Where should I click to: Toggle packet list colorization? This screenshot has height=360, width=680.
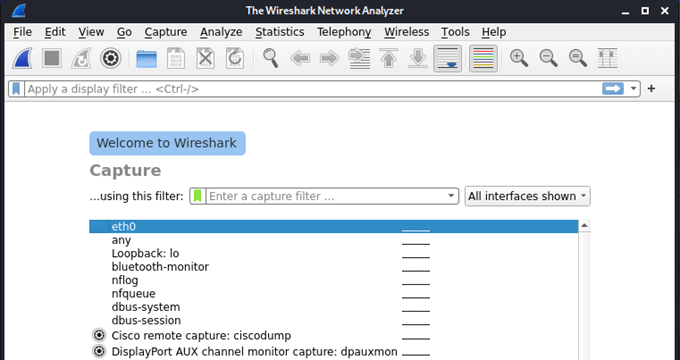pyautogui.click(x=483, y=58)
